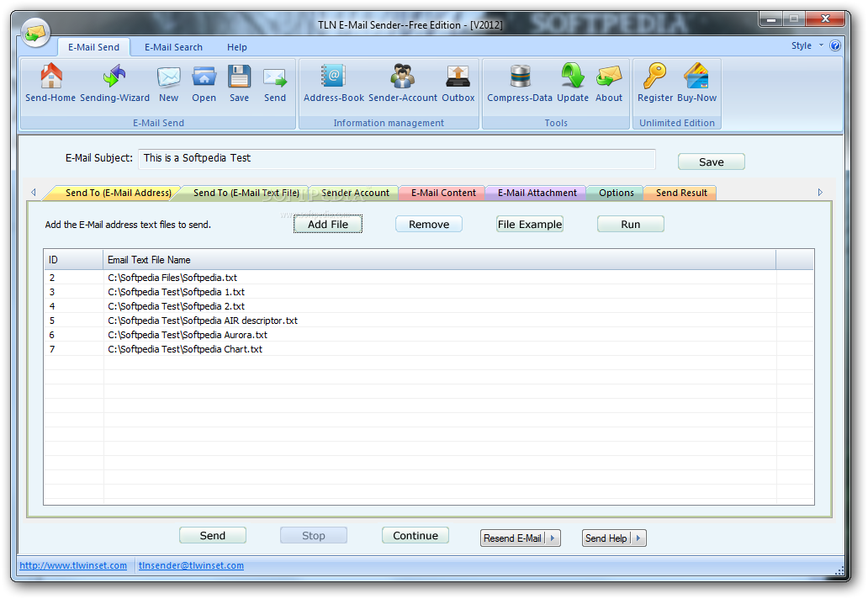Open the Send Result tab
868x599 pixels.
pos(681,193)
